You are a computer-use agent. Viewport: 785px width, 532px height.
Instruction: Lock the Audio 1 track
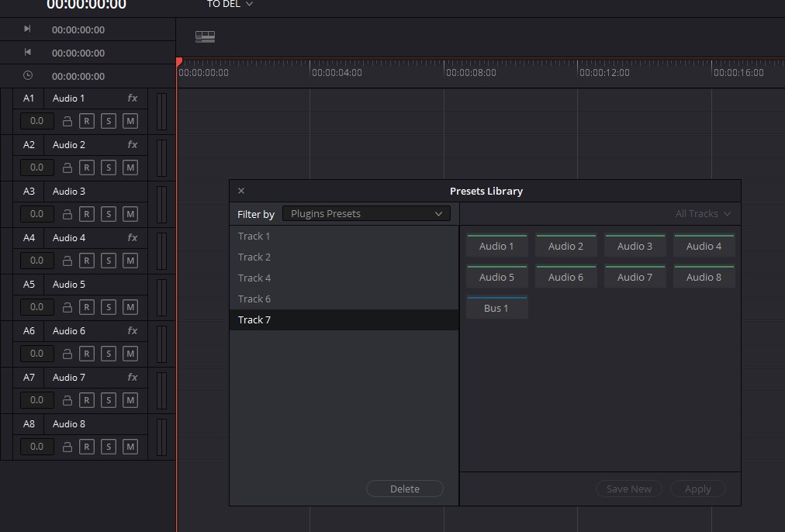coord(67,121)
